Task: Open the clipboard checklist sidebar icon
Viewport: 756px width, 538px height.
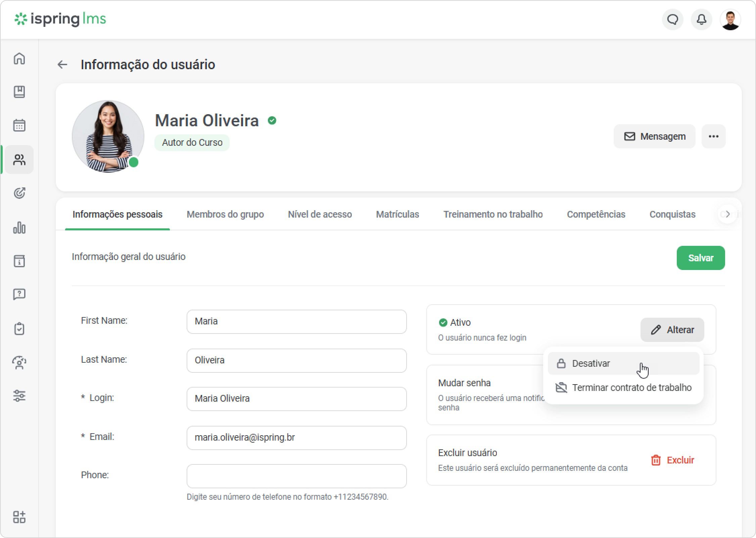Action: [x=19, y=329]
